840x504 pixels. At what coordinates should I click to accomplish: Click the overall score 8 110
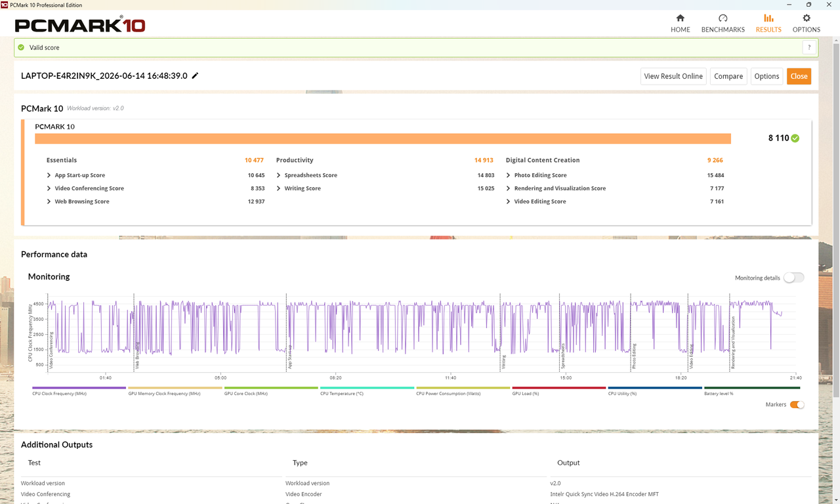778,138
